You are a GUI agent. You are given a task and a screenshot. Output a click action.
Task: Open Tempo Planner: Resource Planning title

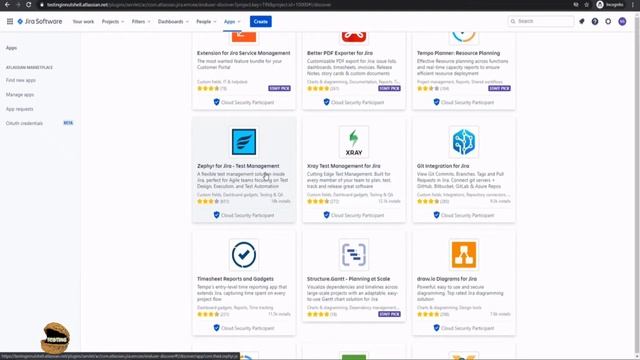pyautogui.click(x=458, y=53)
